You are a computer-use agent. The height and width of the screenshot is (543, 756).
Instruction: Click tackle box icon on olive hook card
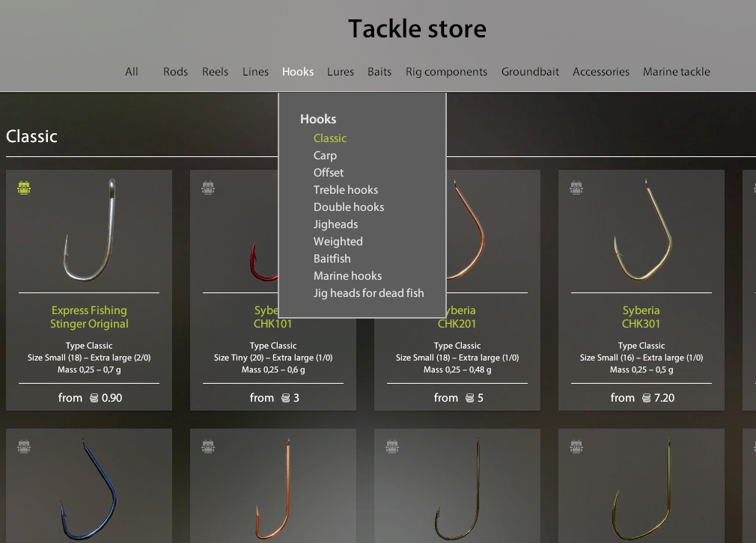pos(576,447)
